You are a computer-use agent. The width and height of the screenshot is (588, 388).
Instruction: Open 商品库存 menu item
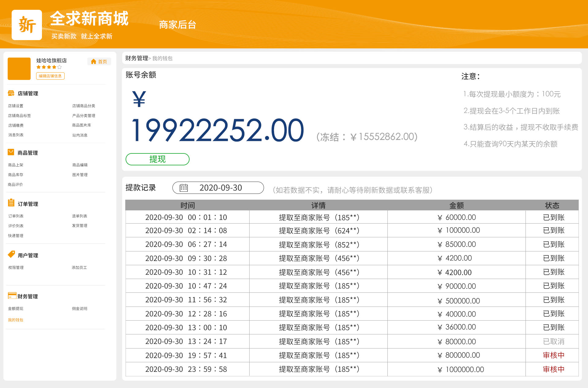(16, 175)
